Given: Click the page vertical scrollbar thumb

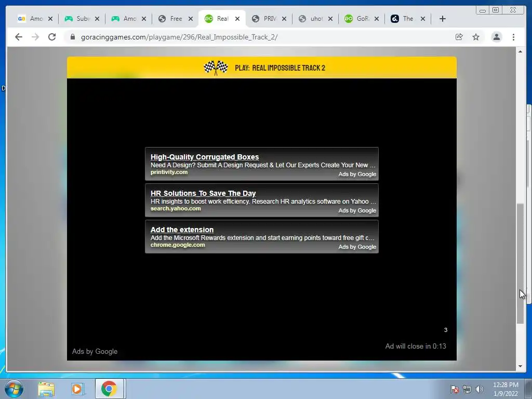Looking at the screenshot, I should coord(520,263).
